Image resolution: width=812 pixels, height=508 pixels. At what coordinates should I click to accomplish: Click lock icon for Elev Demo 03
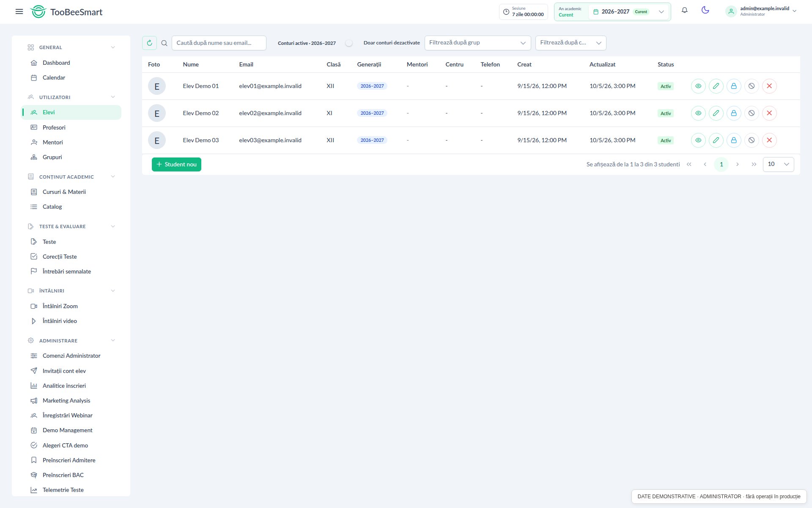(734, 140)
